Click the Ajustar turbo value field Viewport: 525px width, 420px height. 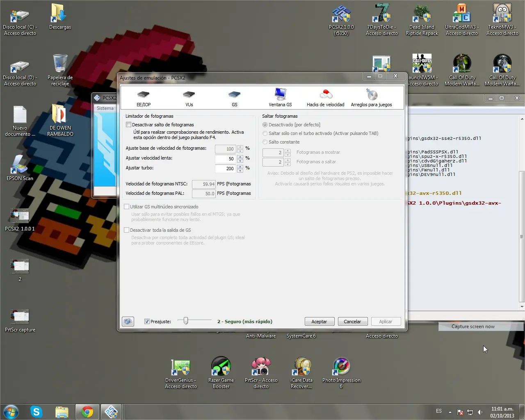pyautogui.click(x=226, y=168)
